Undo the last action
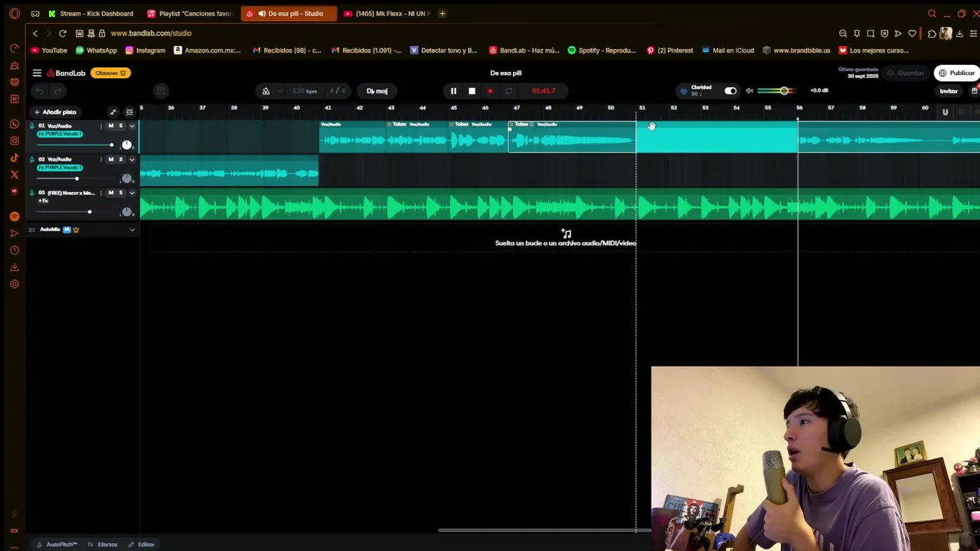980x551 pixels. (39, 91)
